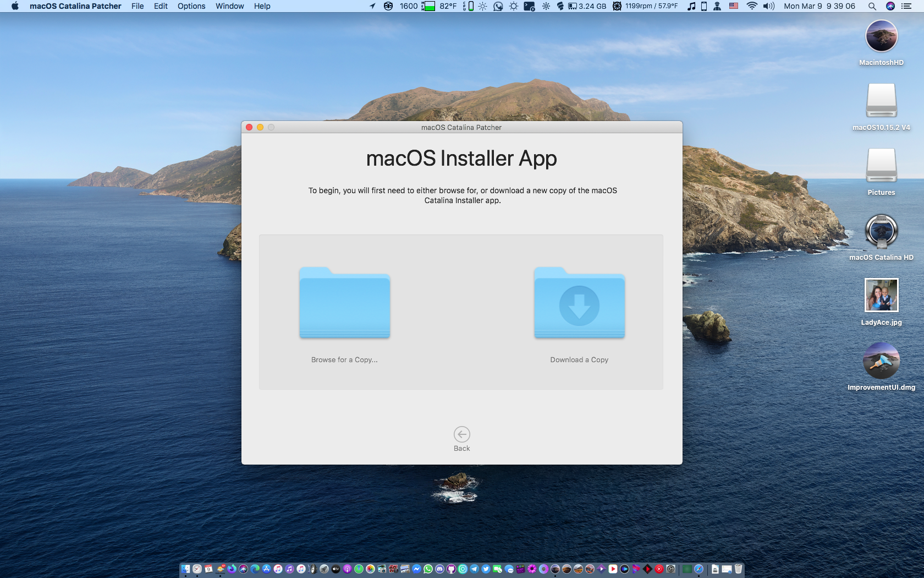Click the 'Download a Copy' label
924x578 pixels.
click(579, 359)
